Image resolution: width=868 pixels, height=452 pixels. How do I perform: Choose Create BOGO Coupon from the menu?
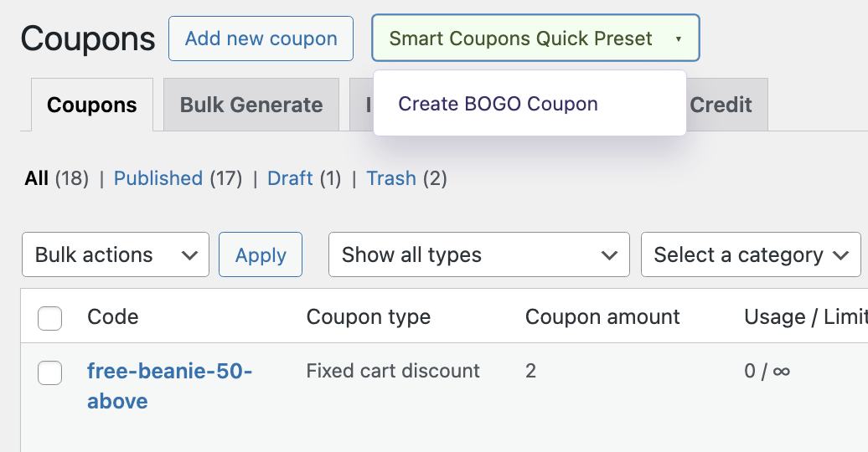498,104
